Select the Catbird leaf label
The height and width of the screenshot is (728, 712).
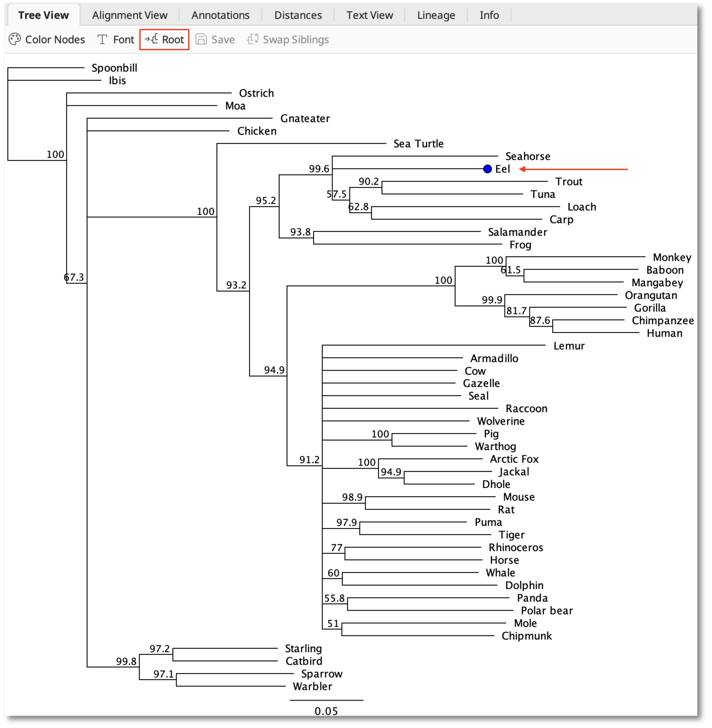304,661
